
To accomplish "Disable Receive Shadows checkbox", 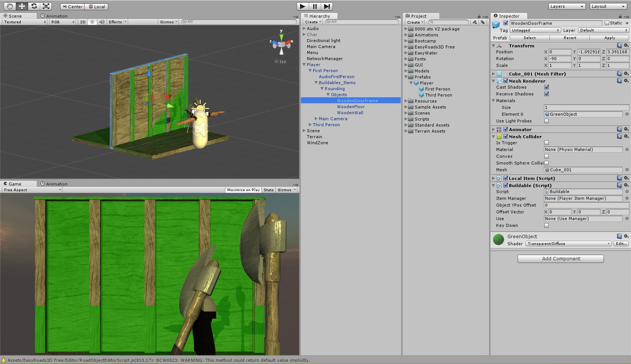I will (x=546, y=94).
